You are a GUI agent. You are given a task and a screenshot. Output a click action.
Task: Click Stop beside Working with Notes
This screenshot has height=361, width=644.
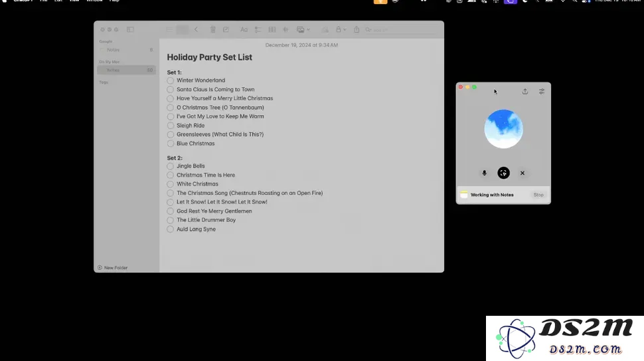coord(538,195)
